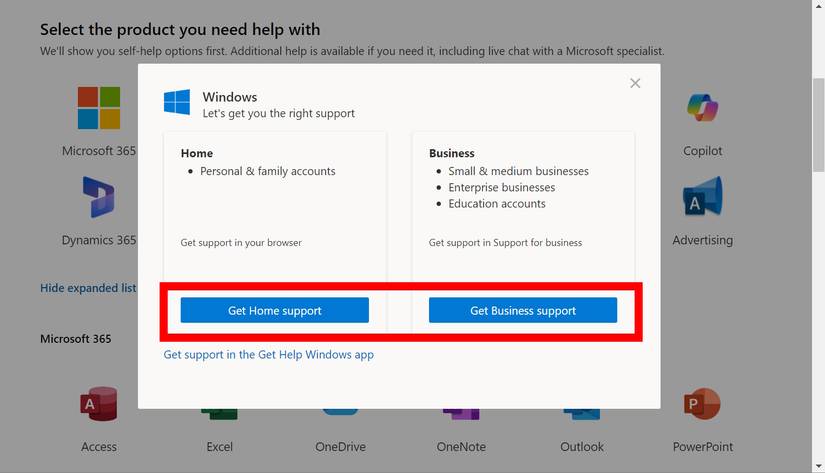This screenshot has width=825, height=473.
Task: Click the Excel label
Action: click(219, 447)
